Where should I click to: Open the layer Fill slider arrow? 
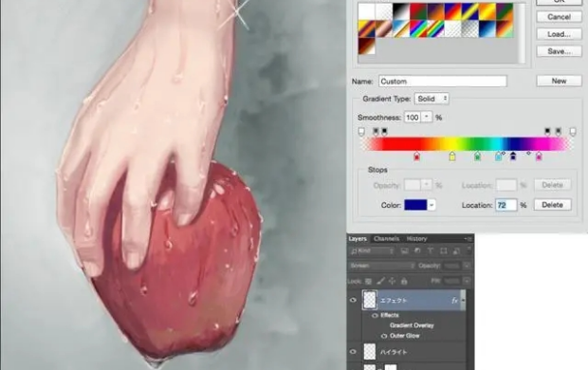(467, 281)
